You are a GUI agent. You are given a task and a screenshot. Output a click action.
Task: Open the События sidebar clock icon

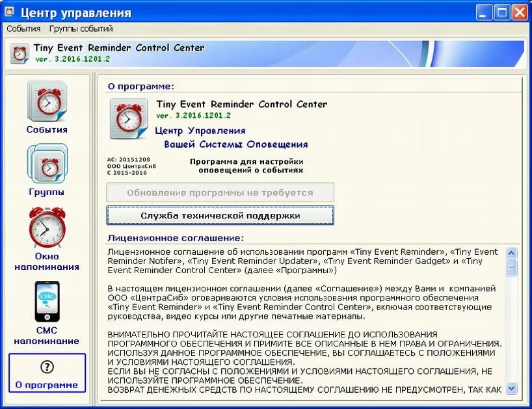(47, 101)
